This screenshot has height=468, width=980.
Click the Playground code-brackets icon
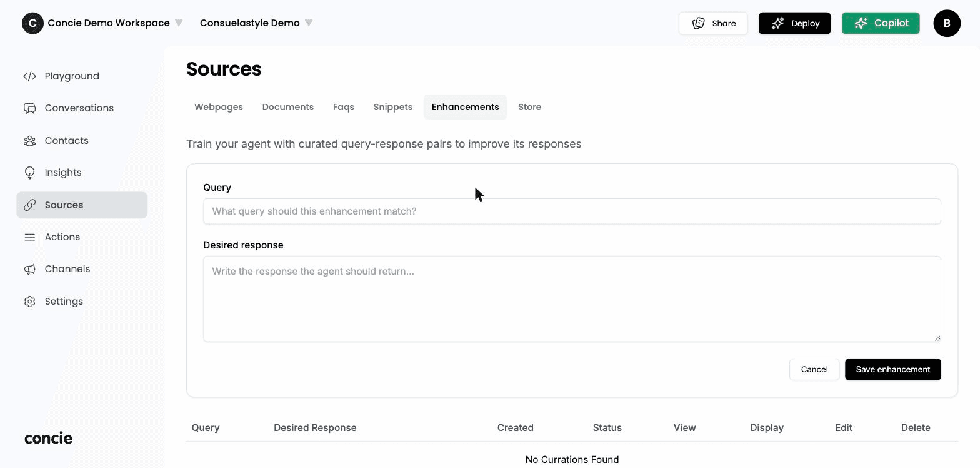tap(29, 76)
